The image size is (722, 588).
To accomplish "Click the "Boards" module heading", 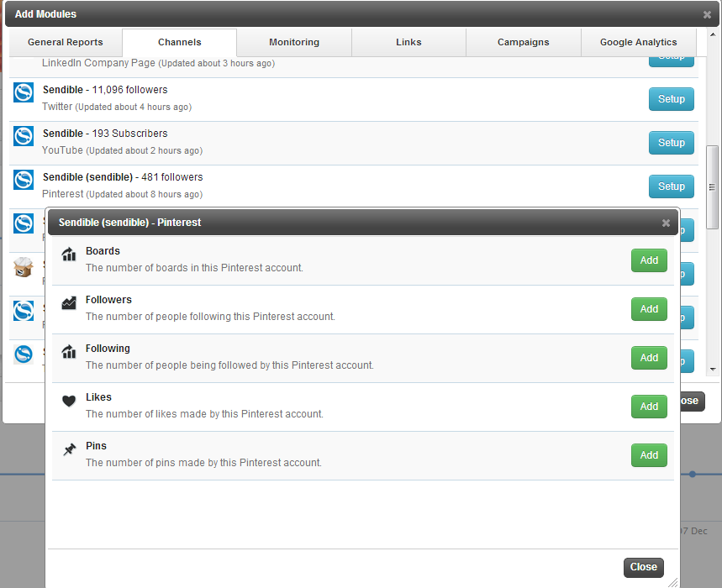I will point(103,251).
